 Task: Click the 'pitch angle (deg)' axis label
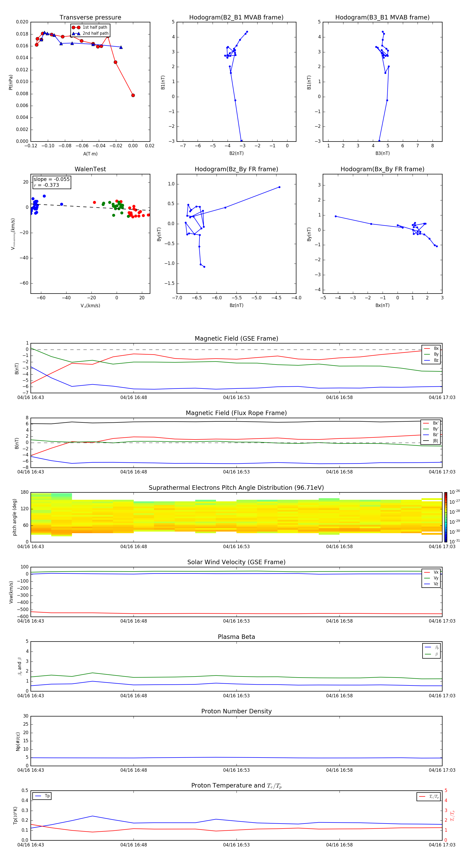point(14,517)
